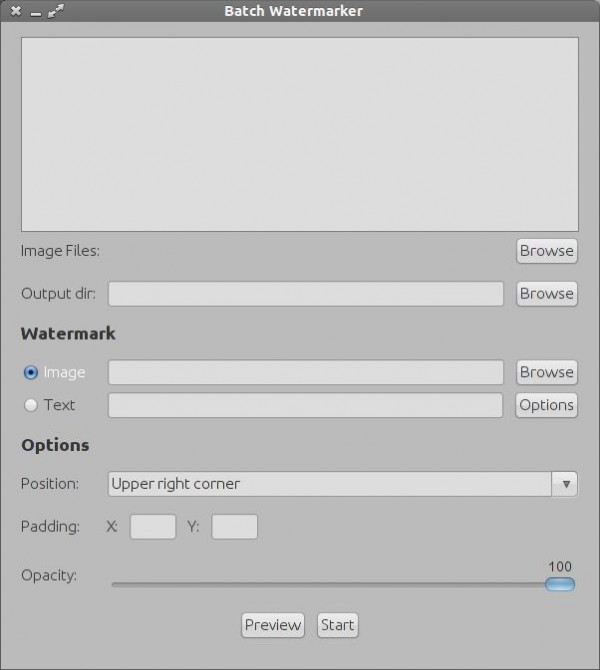Click the watermark Text input field
The height and width of the screenshot is (670, 600).
pos(305,405)
